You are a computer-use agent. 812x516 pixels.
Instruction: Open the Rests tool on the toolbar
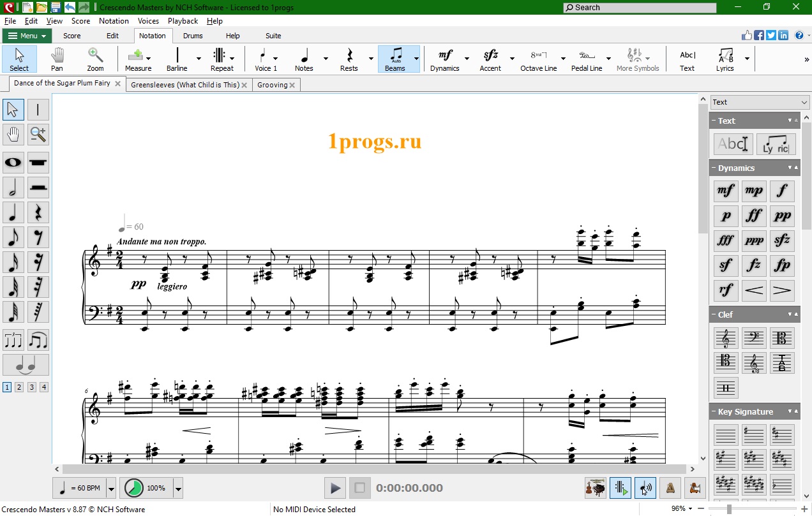click(x=349, y=59)
